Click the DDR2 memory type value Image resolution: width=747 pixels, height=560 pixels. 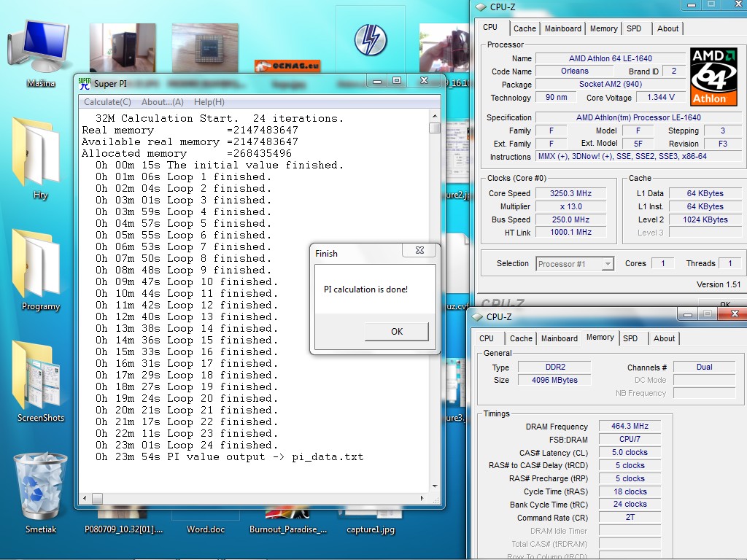coord(554,367)
